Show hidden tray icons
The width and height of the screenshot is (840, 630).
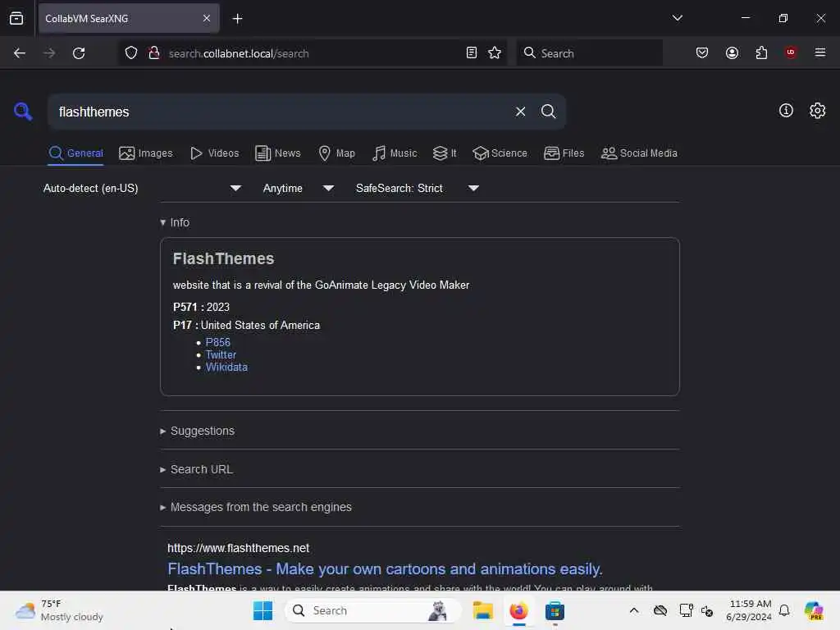pos(634,610)
